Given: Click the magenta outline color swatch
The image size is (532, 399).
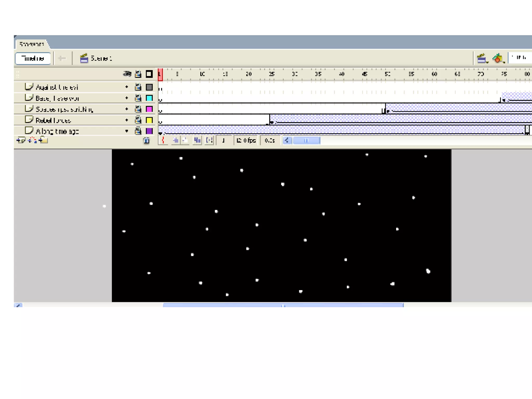Looking at the screenshot, I should tap(149, 109).
